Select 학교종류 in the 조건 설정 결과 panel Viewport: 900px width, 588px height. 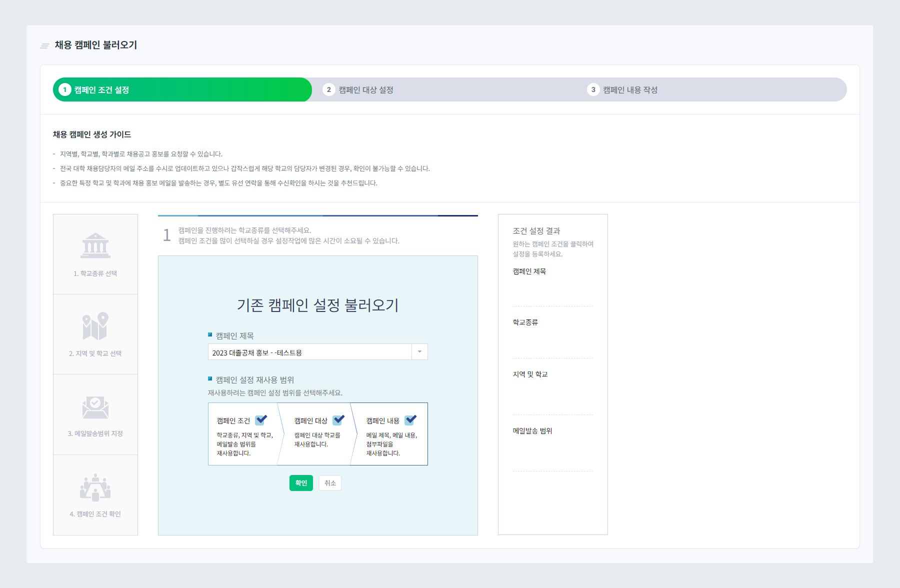[x=525, y=322]
